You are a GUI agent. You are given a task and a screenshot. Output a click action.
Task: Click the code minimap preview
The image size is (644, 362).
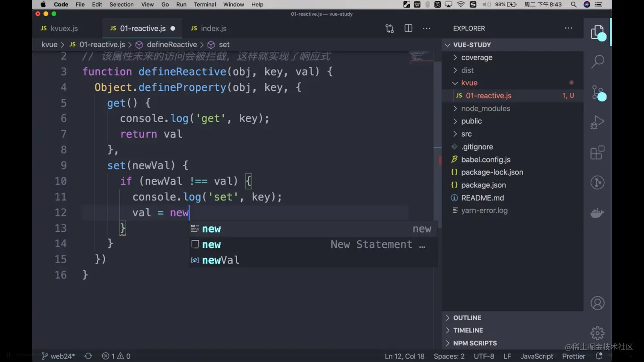422,57
